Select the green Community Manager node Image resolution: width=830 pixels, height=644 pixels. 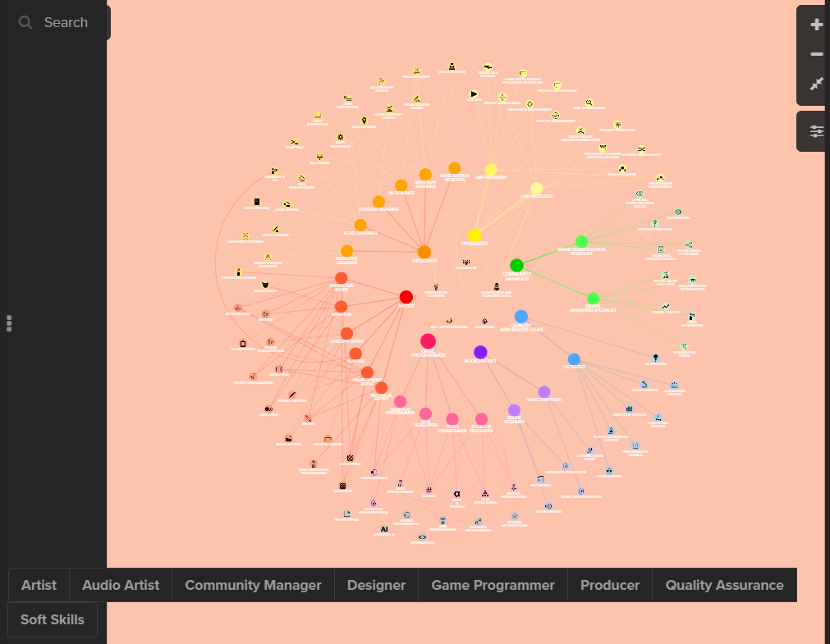coord(516,265)
